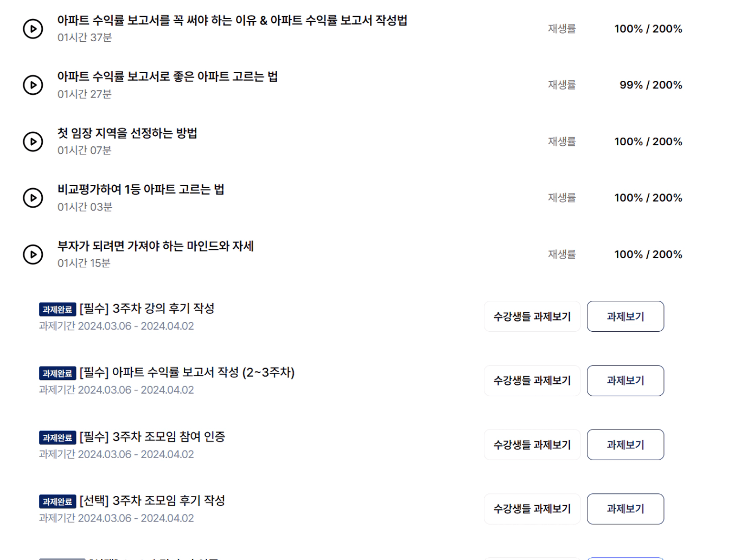
Task: View 수강생들 과제보기 for 3주차 강의 후기 작성
Action: tap(532, 317)
